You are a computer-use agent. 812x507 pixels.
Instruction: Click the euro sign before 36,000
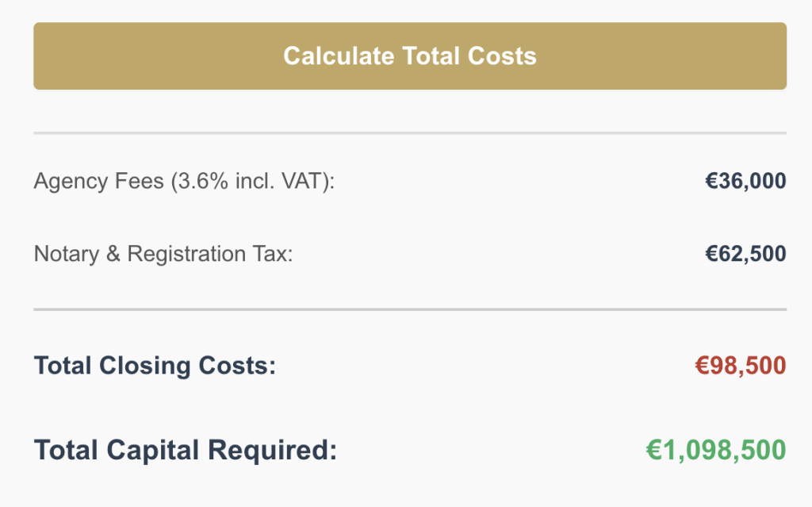[711, 181]
